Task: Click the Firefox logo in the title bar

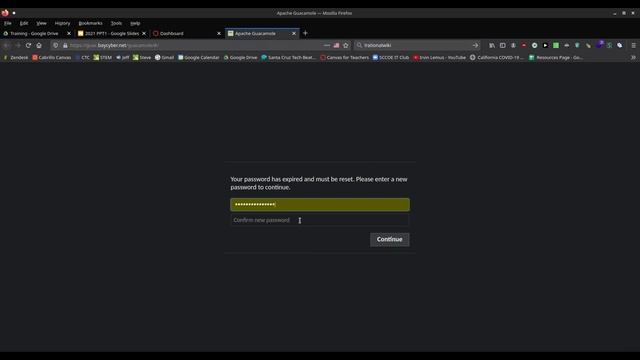Action: pos(5,13)
